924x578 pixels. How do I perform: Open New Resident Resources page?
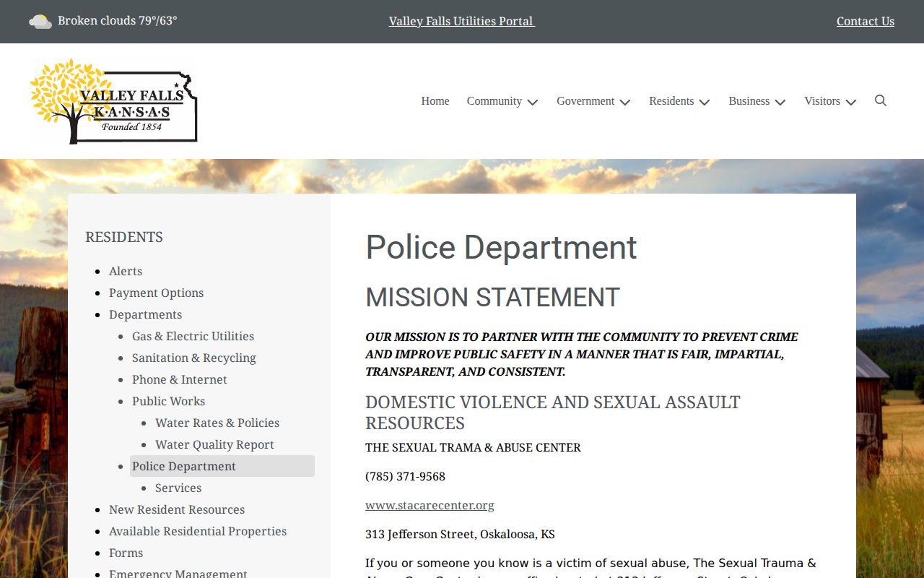tap(177, 509)
